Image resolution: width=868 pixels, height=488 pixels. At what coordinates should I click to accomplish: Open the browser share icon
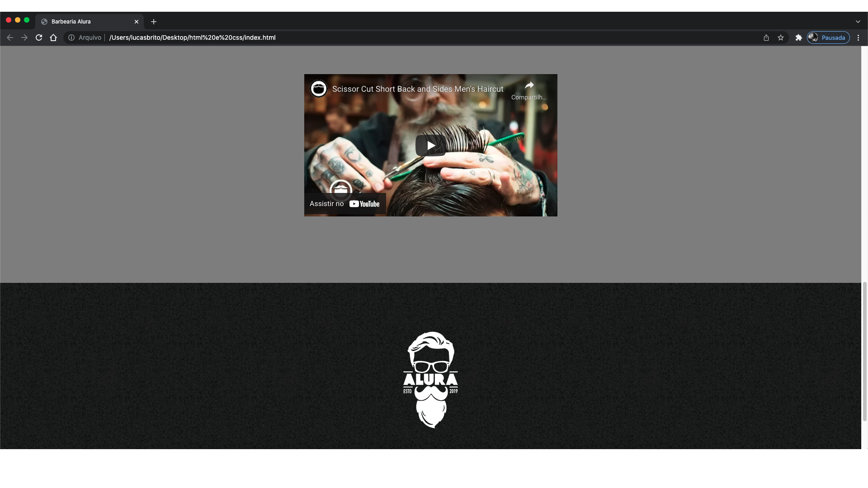[x=766, y=38]
